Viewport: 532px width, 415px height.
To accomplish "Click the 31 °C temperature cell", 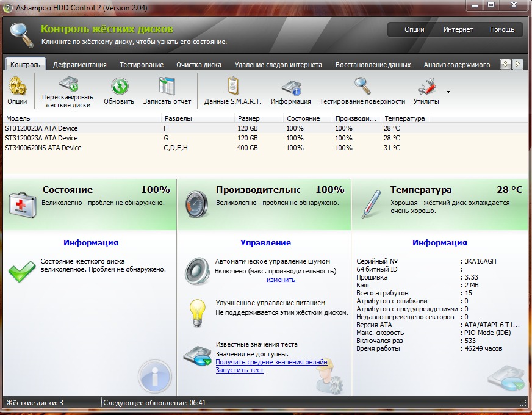I will tap(392, 148).
